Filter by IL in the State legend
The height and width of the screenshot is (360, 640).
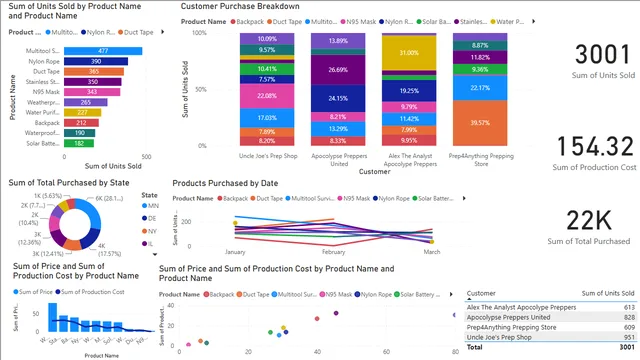point(148,244)
